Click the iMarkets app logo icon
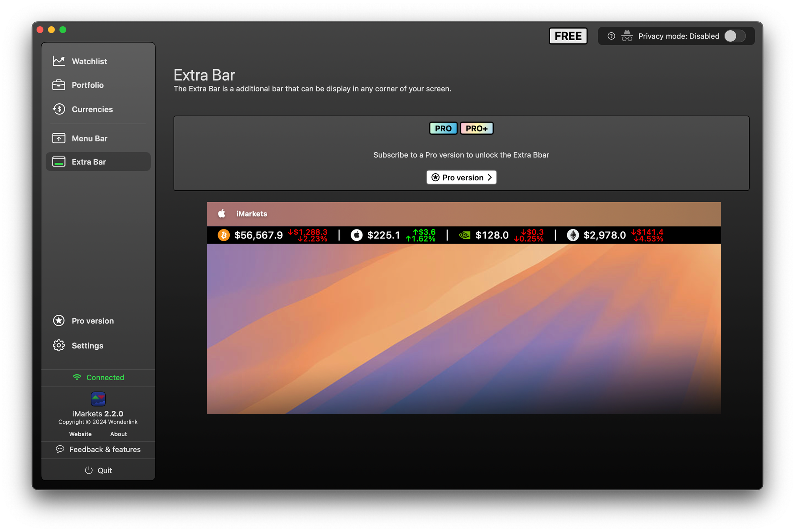This screenshot has width=795, height=532. click(x=98, y=399)
